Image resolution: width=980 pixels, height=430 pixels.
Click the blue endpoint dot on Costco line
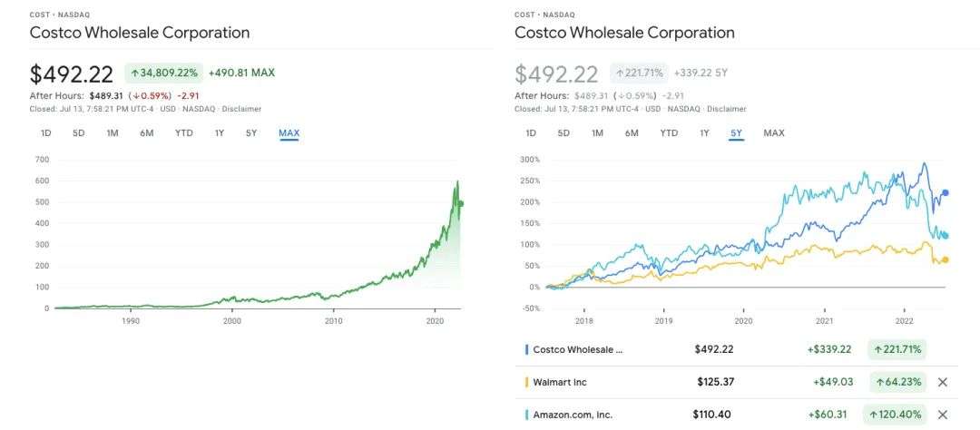click(946, 192)
